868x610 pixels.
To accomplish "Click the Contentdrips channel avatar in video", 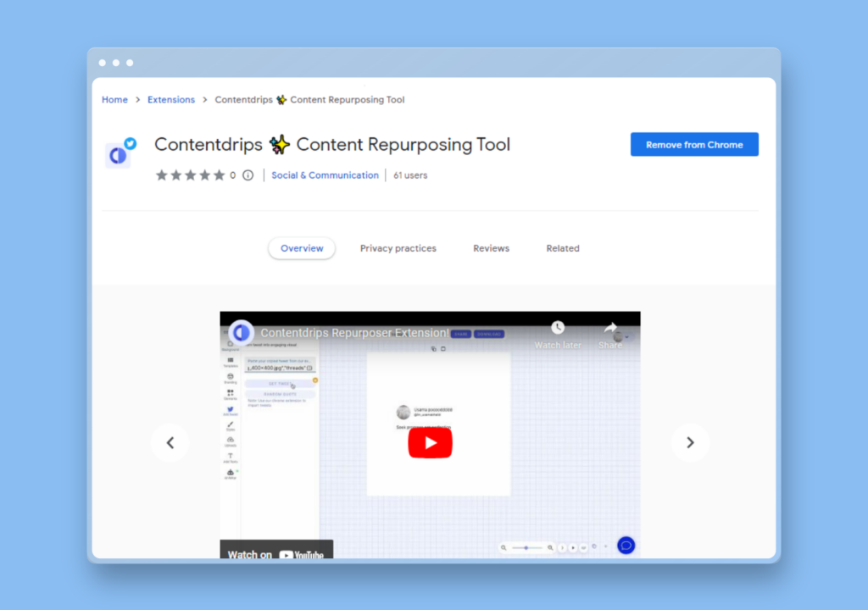I will pyautogui.click(x=241, y=332).
